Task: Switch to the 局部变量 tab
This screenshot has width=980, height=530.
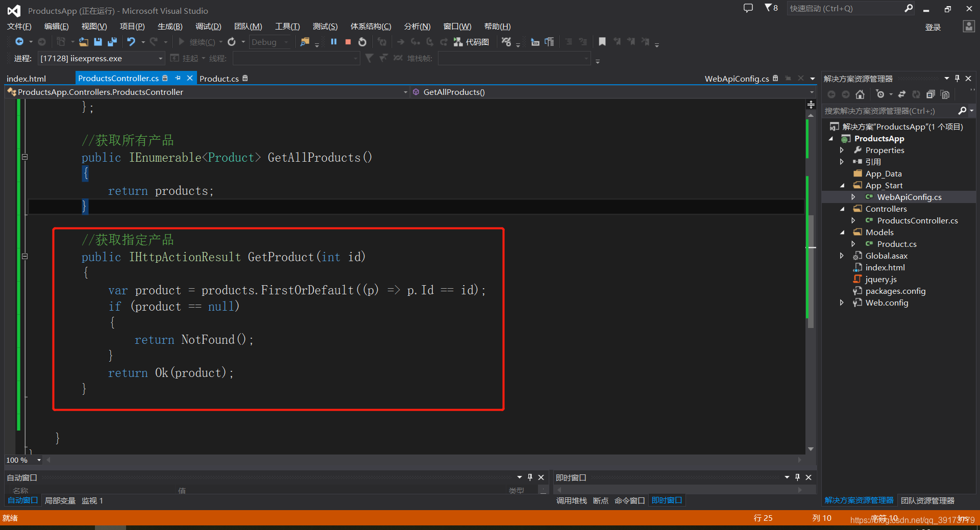Action: click(60, 501)
